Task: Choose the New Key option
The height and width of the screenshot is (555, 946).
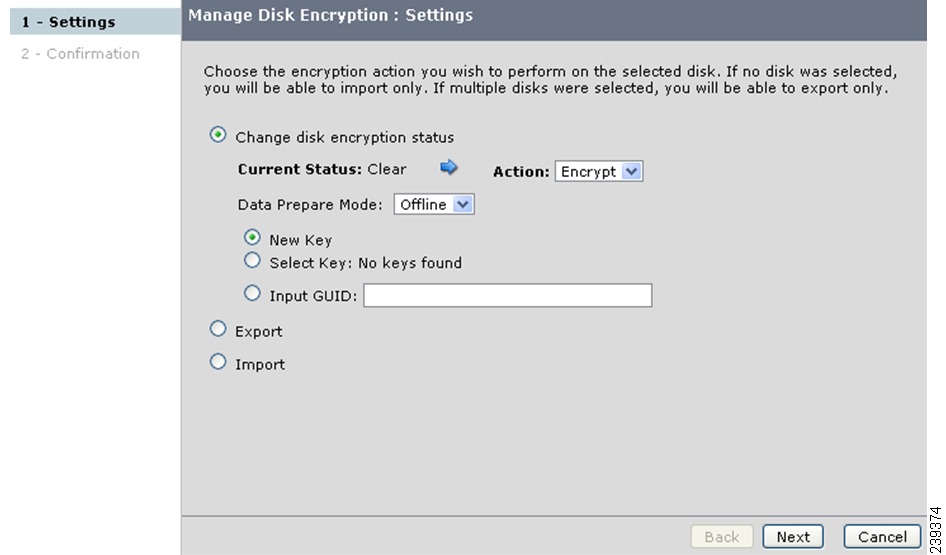Action: pos(252,237)
